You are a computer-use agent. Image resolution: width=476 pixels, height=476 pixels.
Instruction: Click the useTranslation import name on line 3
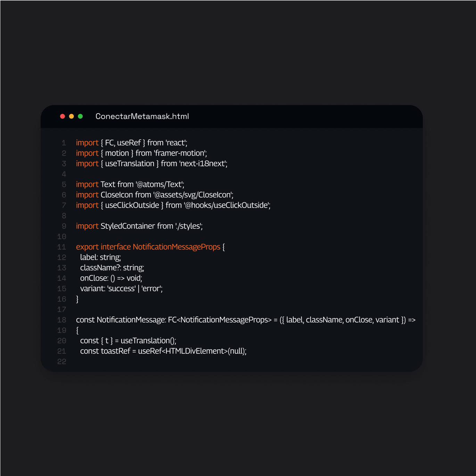[130, 164]
